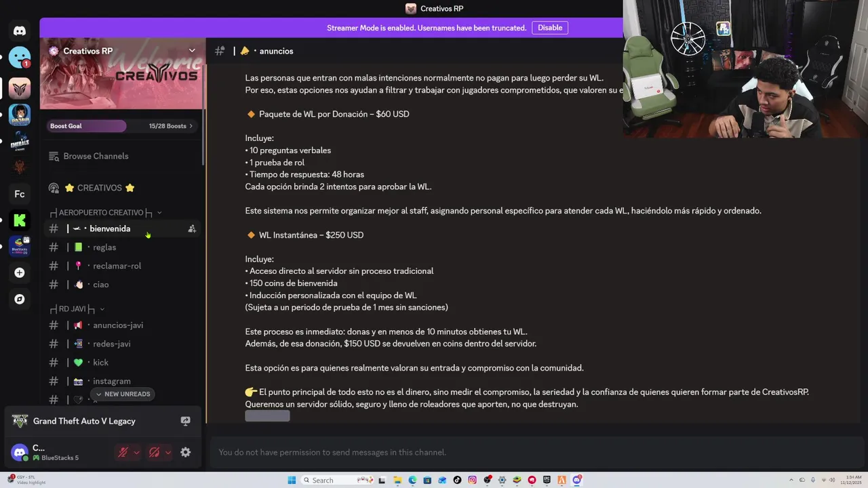Open User Settings gear icon
Viewport: 868px width, 488px height.
(x=186, y=452)
